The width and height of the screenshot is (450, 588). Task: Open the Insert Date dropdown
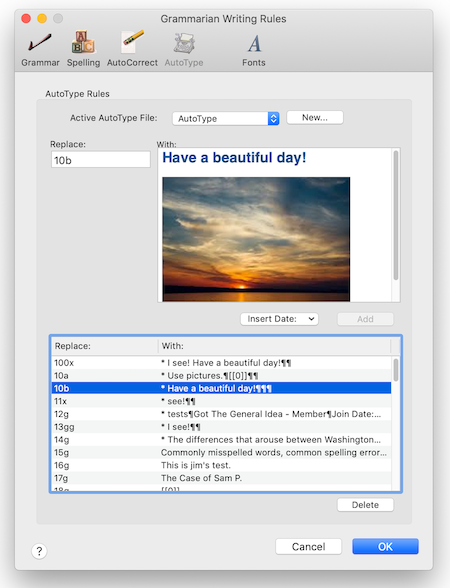point(279,319)
